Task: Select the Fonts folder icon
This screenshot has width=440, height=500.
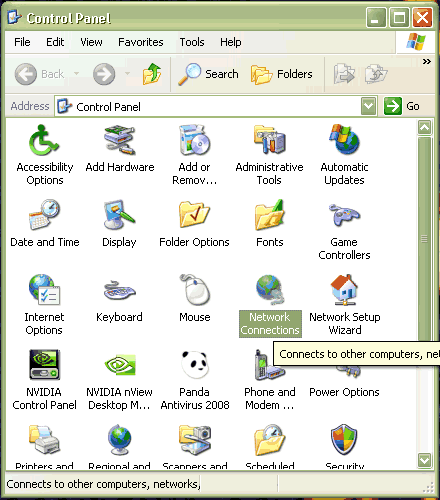Action: [270, 215]
